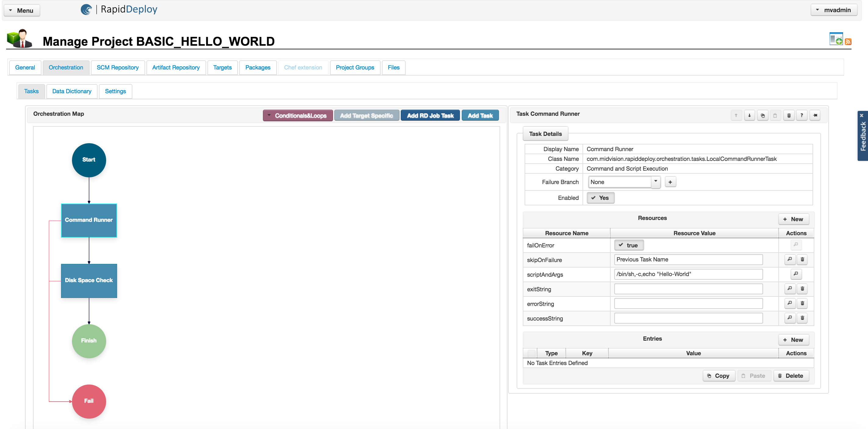Add a New resource in Resources
The height and width of the screenshot is (429, 868).
(x=793, y=219)
